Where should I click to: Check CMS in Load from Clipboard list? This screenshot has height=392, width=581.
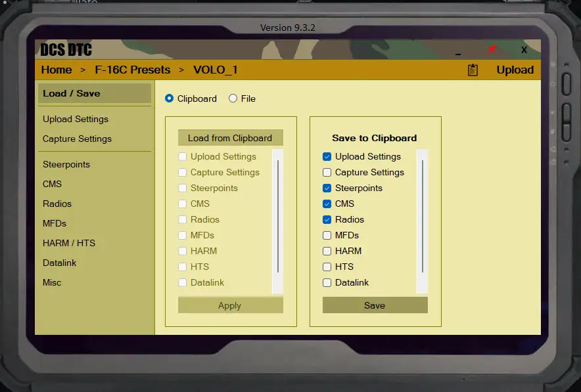click(x=182, y=204)
